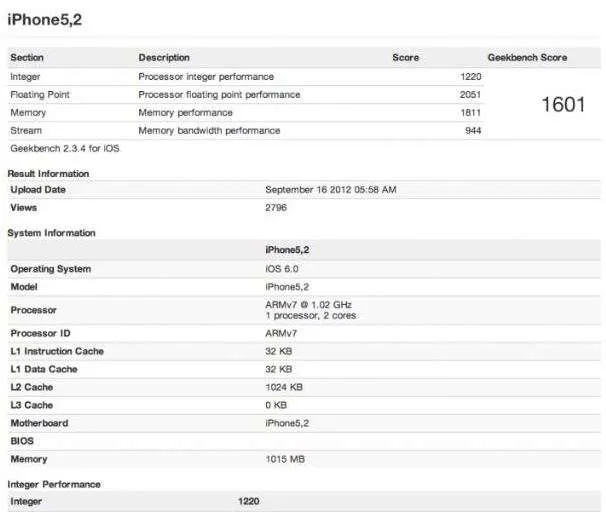Click the L2 Cache 1024 KB value
Screen dimensions: 606x515
click(x=284, y=387)
